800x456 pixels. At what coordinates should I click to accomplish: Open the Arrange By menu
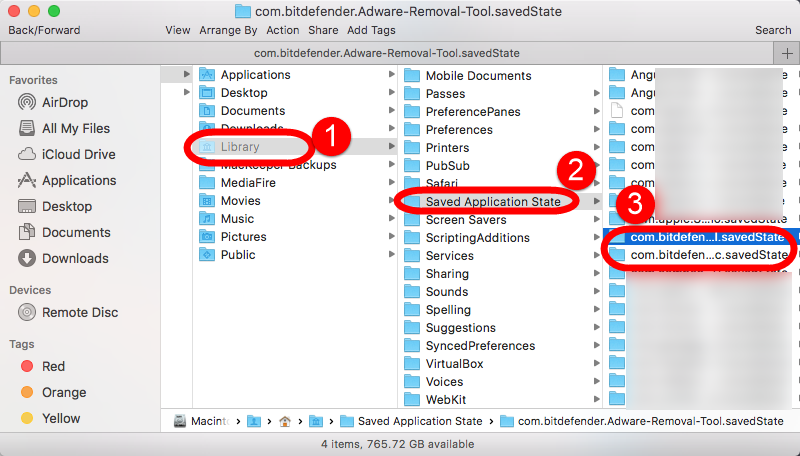228,30
